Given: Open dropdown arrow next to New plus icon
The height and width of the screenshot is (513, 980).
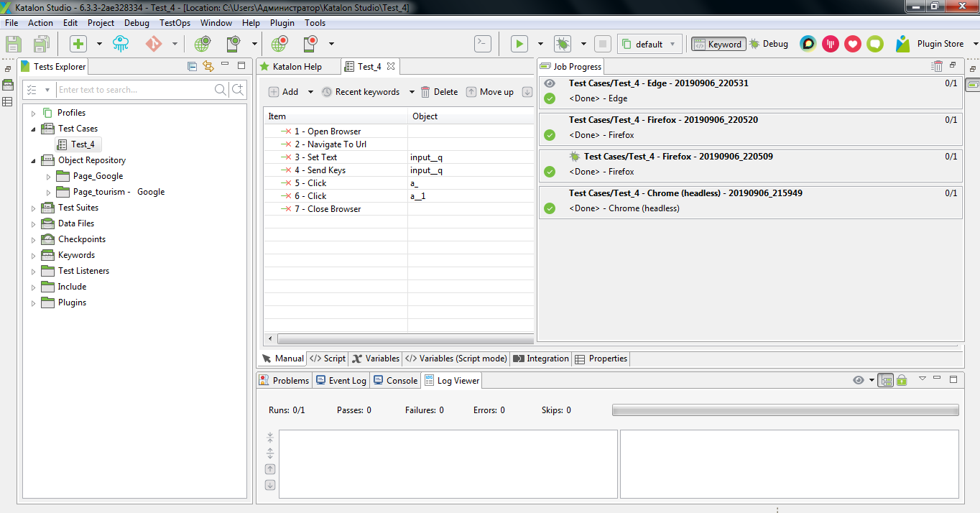Looking at the screenshot, I should [x=99, y=44].
